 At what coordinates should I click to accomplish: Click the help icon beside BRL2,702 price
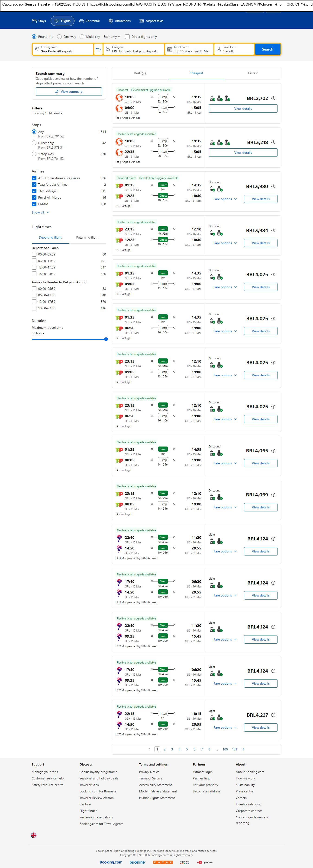tap(273, 98)
